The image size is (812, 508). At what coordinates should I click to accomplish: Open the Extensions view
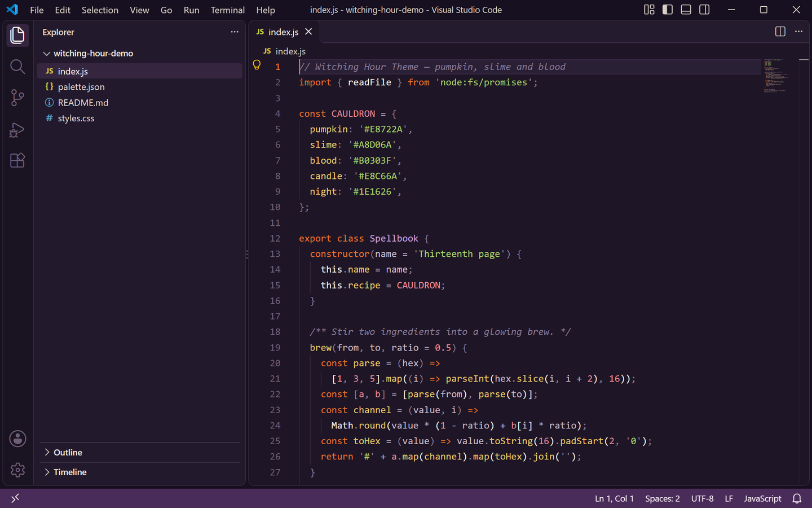pos(17,160)
